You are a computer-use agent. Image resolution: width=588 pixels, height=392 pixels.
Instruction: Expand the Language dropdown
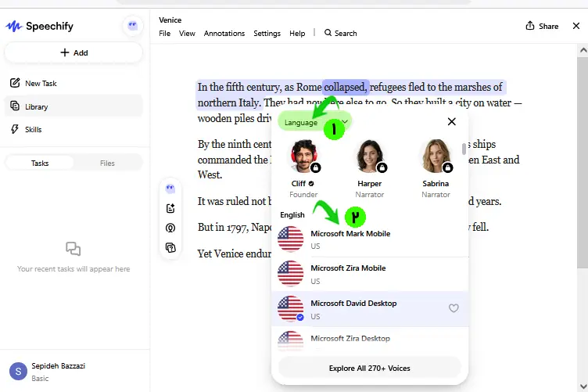pyautogui.click(x=315, y=122)
